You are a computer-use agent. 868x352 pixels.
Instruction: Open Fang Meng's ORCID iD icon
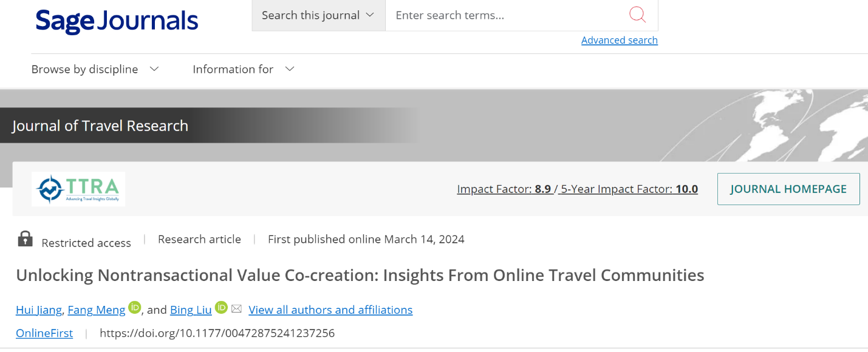tap(135, 308)
